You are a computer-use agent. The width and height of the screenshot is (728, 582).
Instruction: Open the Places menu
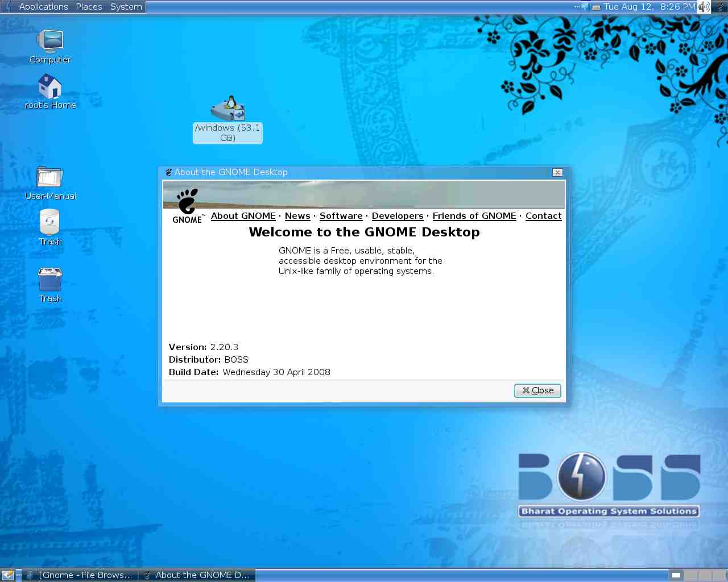coord(89,7)
